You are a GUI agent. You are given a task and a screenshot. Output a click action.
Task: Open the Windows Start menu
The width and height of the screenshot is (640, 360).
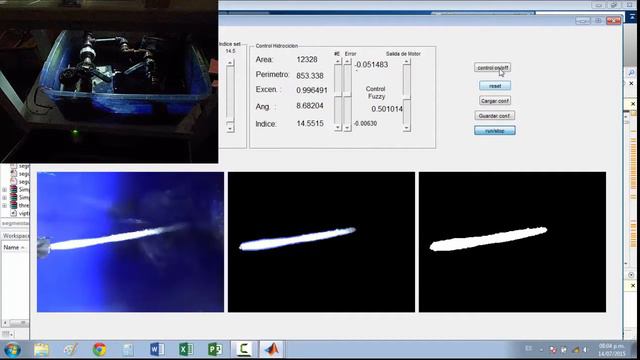[x=12, y=350]
